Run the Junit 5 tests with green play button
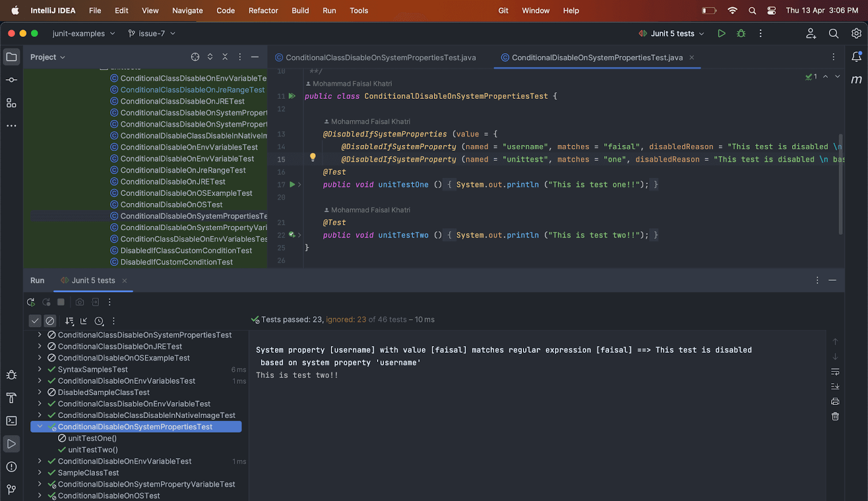Viewport: 868px width, 501px height. [722, 33]
